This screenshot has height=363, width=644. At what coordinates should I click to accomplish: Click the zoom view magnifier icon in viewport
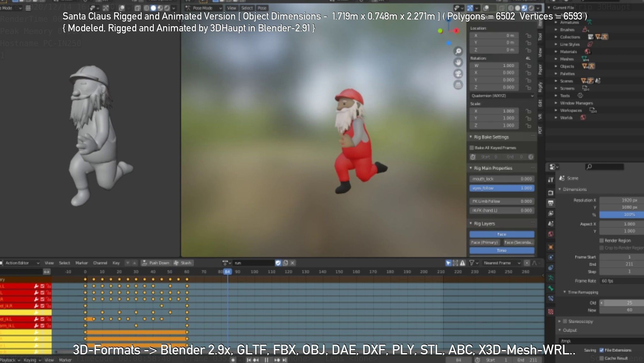click(x=458, y=51)
